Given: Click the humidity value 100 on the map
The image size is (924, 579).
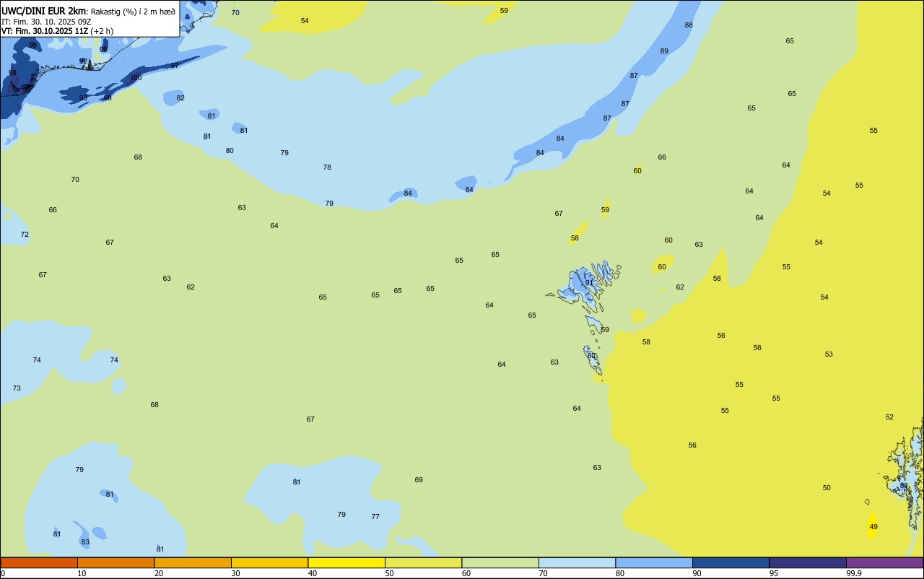Looking at the screenshot, I should [x=136, y=78].
